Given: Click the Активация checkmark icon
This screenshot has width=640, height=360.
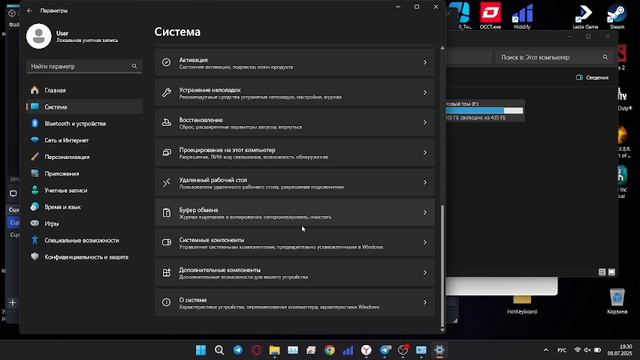Looking at the screenshot, I should coord(166,62).
